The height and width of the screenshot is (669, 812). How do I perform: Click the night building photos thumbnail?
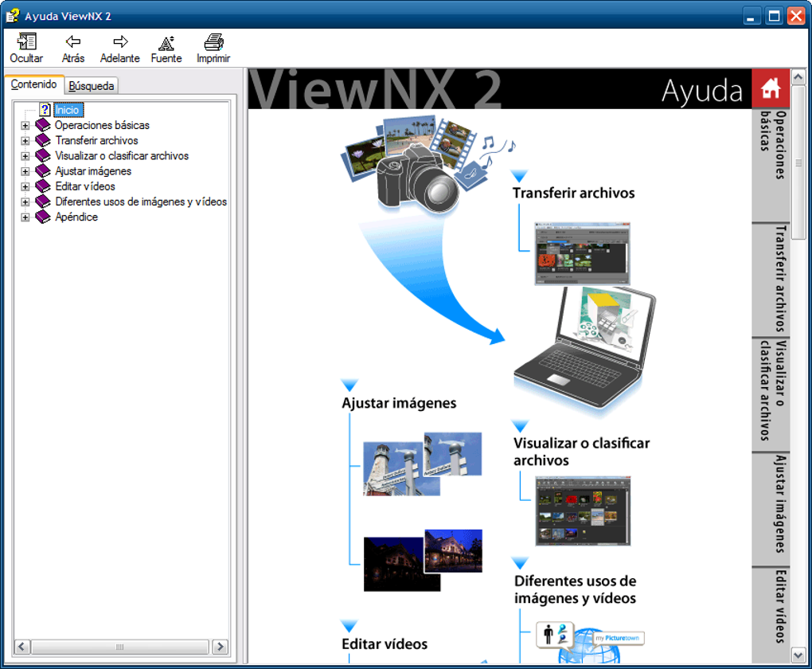click(422, 560)
